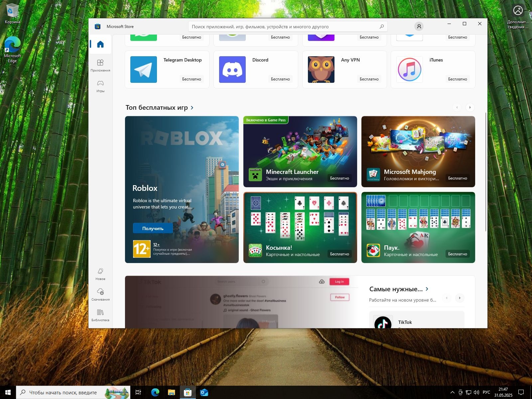
Task: Next item in Самые нужные carousel
Action: (x=460, y=298)
